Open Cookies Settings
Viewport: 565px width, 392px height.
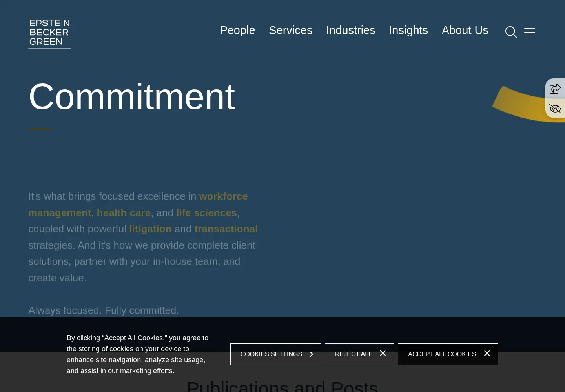275,354
